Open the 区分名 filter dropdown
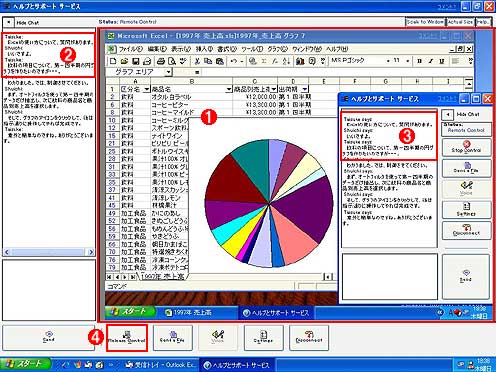Image resolution: width=496 pixels, height=372 pixels. 146,89
